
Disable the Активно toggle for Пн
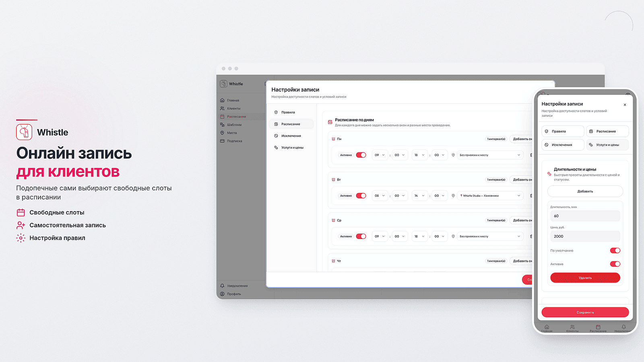coord(361,155)
